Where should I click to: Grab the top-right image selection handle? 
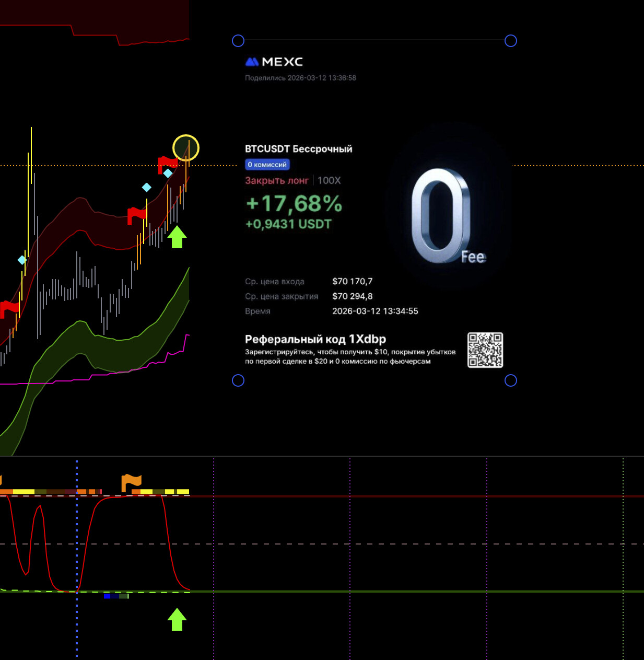tap(511, 41)
